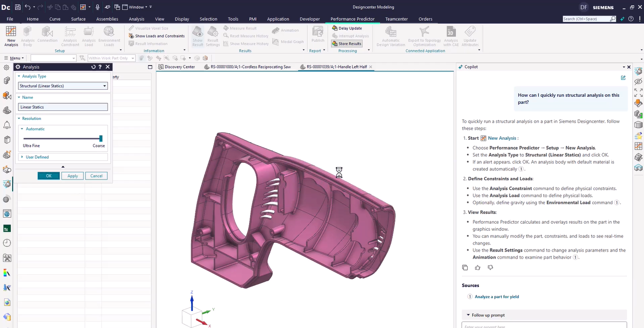Open the File menu

[10, 19]
